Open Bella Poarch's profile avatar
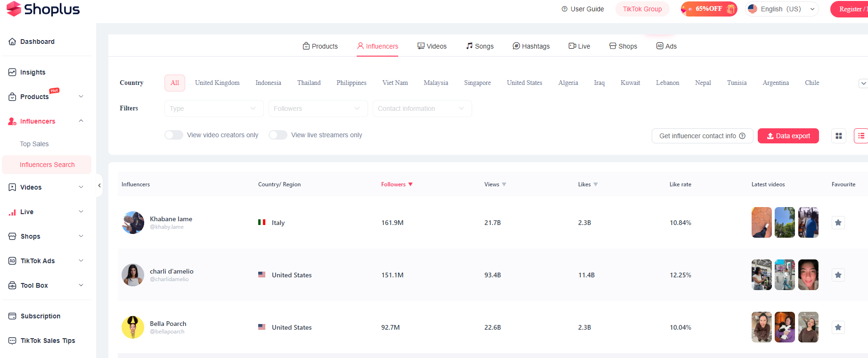The image size is (868, 358). [x=133, y=327]
